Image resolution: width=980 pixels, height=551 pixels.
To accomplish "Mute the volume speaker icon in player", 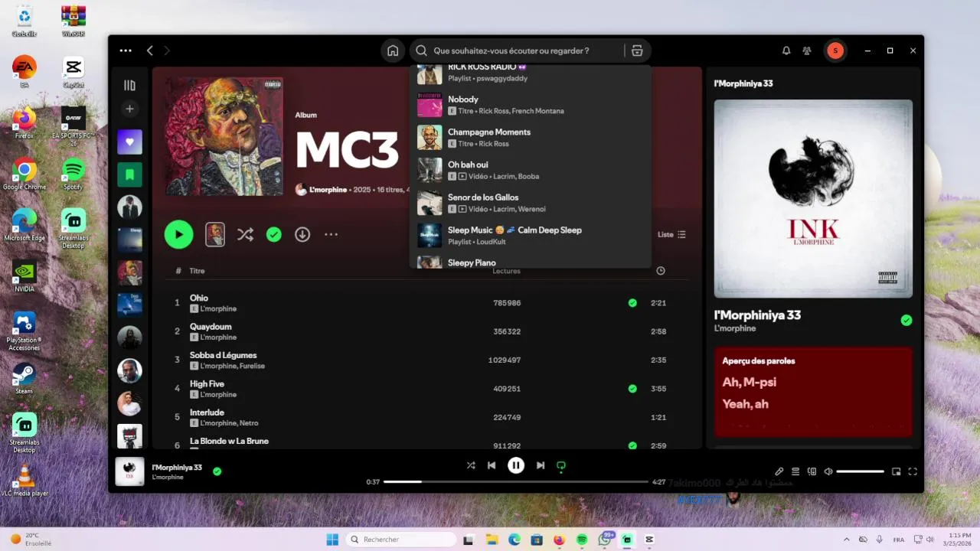I will (x=828, y=471).
